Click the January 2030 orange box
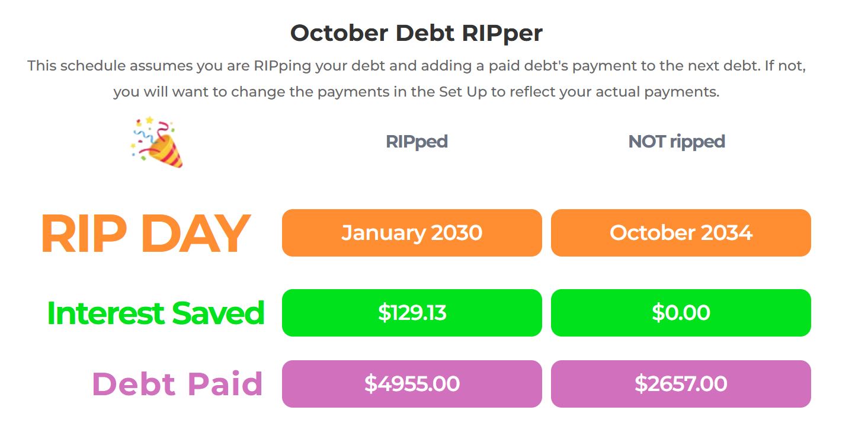868x442 pixels. click(412, 233)
